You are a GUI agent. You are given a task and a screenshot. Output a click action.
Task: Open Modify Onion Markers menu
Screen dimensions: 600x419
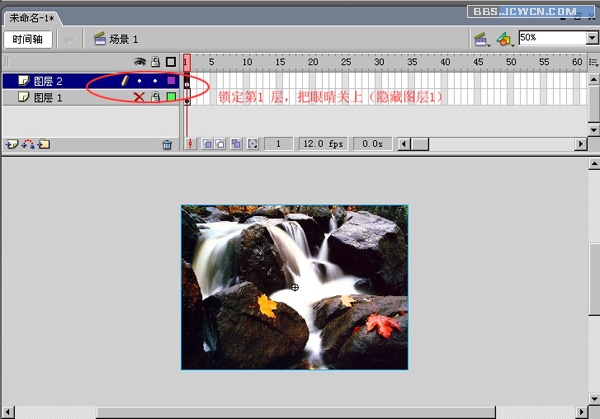253,144
